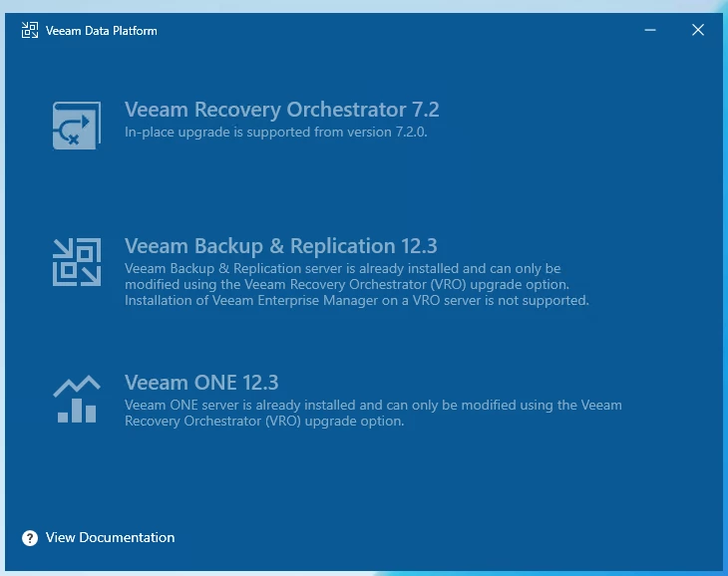The width and height of the screenshot is (728, 576).
Task: Click the question mark help icon
Action: [30, 538]
